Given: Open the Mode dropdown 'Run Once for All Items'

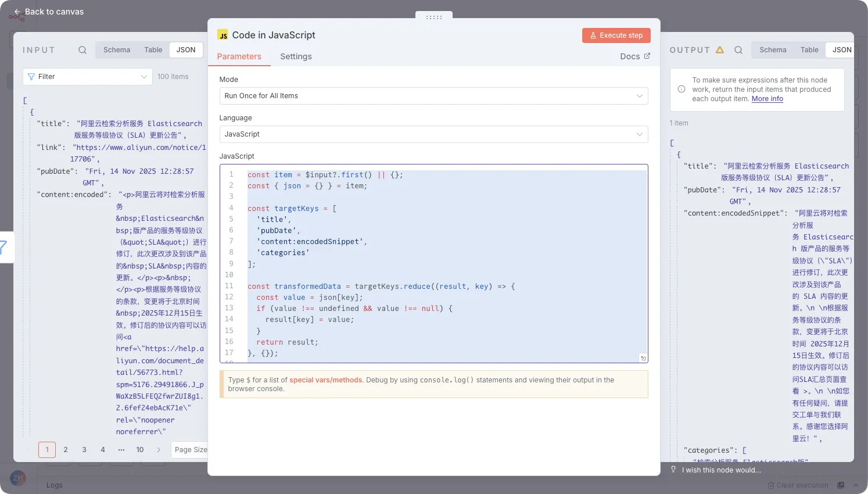Looking at the screenshot, I should (x=433, y=96).
